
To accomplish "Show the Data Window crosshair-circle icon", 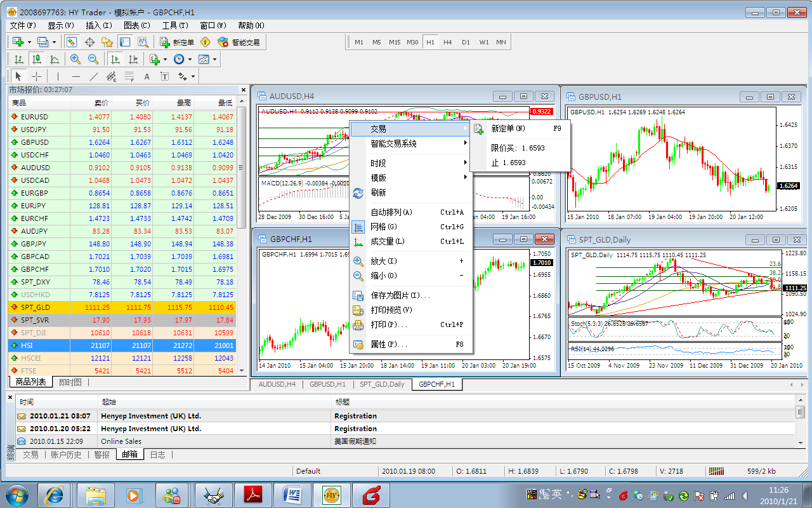I will click(x=89, y=42).
